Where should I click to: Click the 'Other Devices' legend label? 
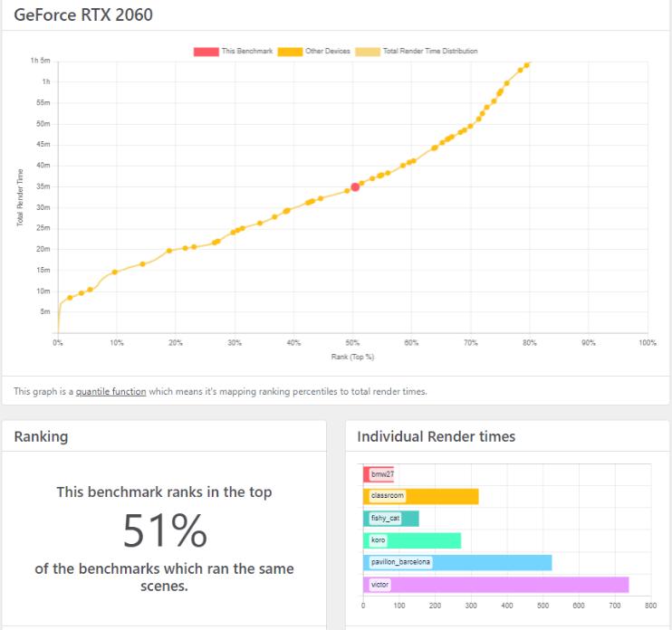[x=328, y=51]
